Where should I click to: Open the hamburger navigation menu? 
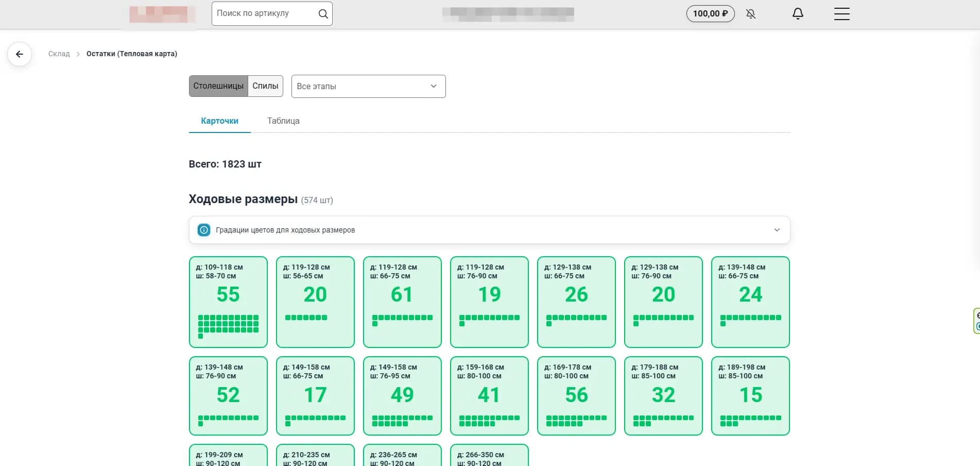coord(841,14)
